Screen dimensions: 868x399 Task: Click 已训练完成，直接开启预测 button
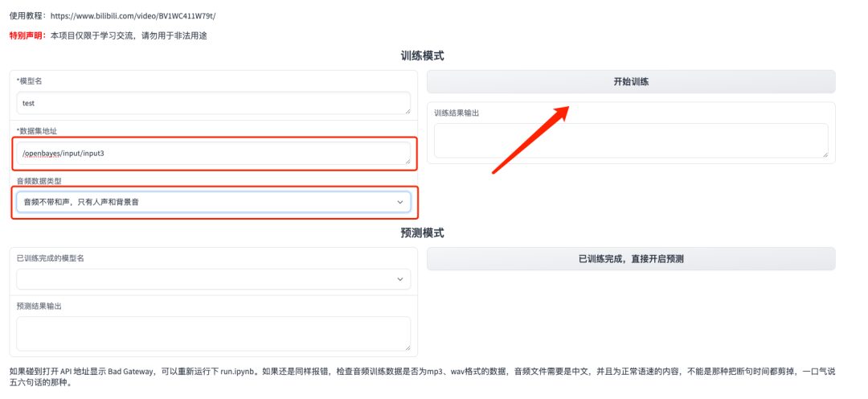coord(631,259)
